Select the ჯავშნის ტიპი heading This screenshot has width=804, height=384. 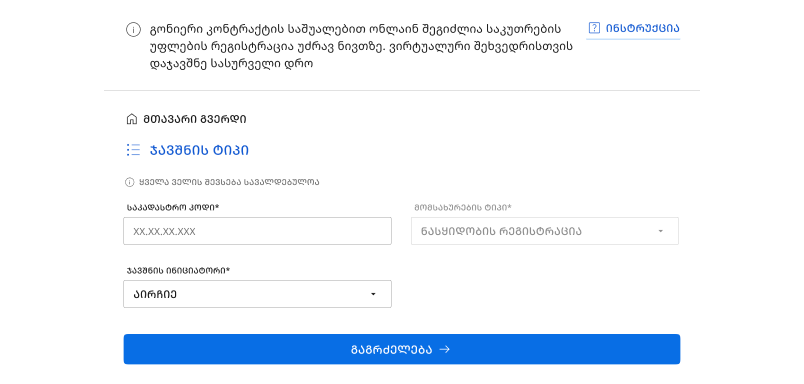pos(199,151)
